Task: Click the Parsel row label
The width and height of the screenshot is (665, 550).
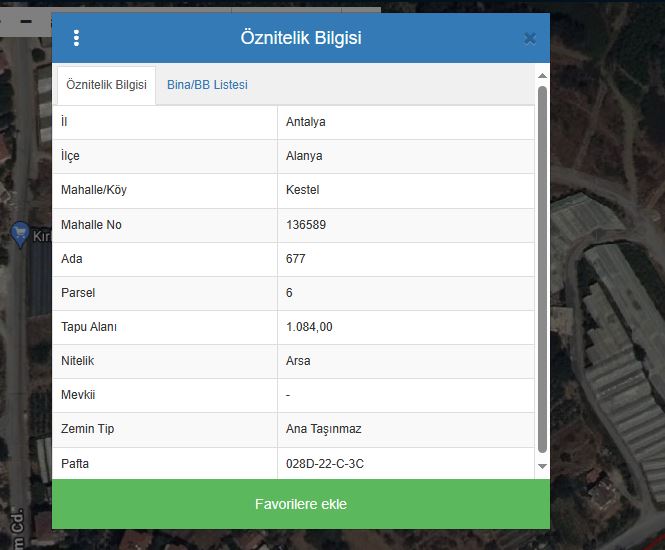Action: [78, 293]
